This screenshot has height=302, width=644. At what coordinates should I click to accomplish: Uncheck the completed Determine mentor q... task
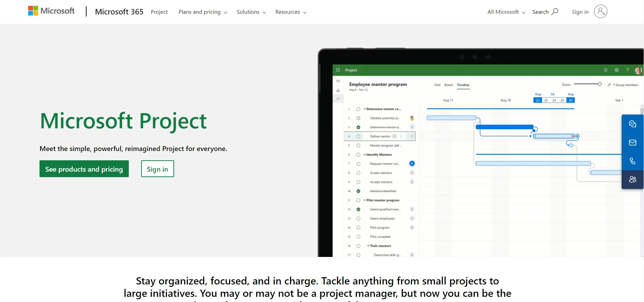[x=358, y=127]
